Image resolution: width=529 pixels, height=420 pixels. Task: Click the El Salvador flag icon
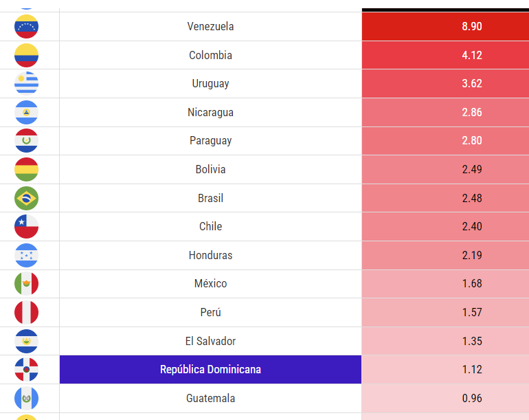[26, 341]
